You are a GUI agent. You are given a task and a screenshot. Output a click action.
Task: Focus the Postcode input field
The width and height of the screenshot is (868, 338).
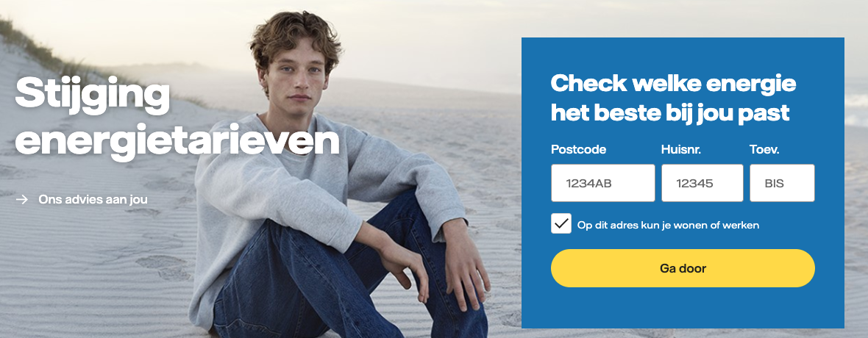pos(603,183)
